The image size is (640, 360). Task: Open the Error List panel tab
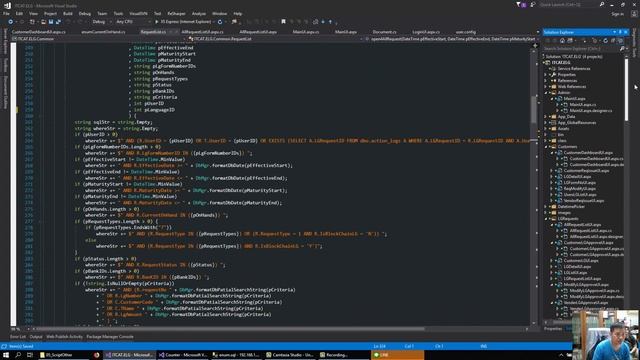point(18,337)
